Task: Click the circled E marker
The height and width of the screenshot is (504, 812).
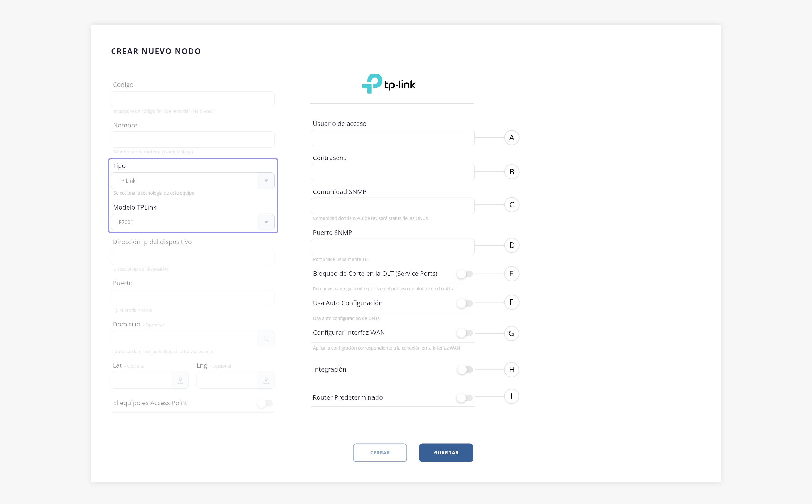Action: click(x=512, y=274)
